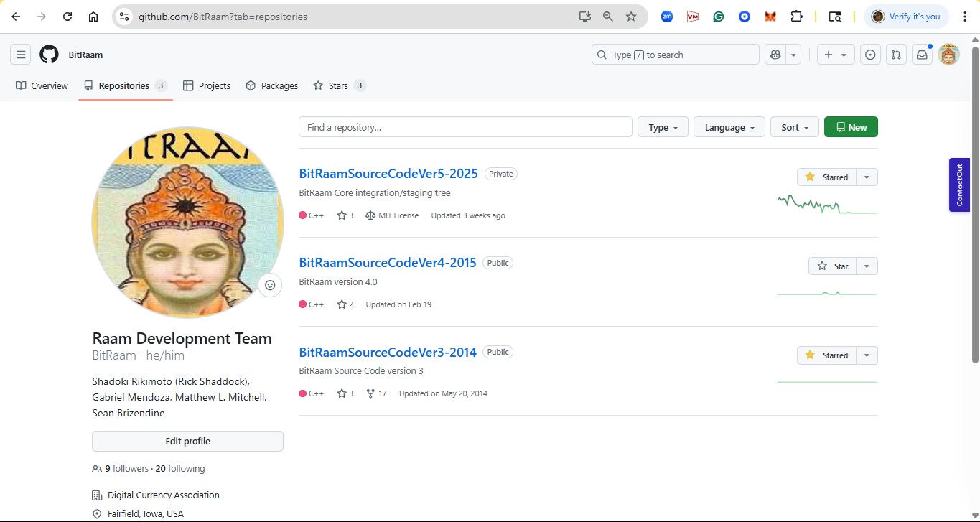Focus the Find a repository field

[465, 127]
